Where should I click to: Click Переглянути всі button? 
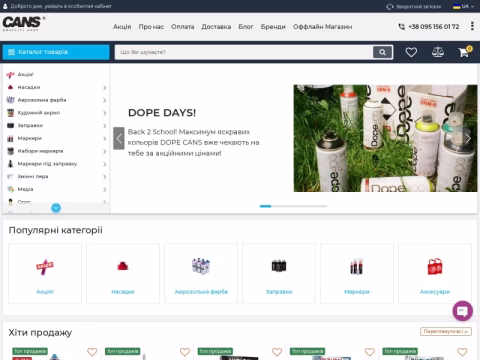pos(446,331)
